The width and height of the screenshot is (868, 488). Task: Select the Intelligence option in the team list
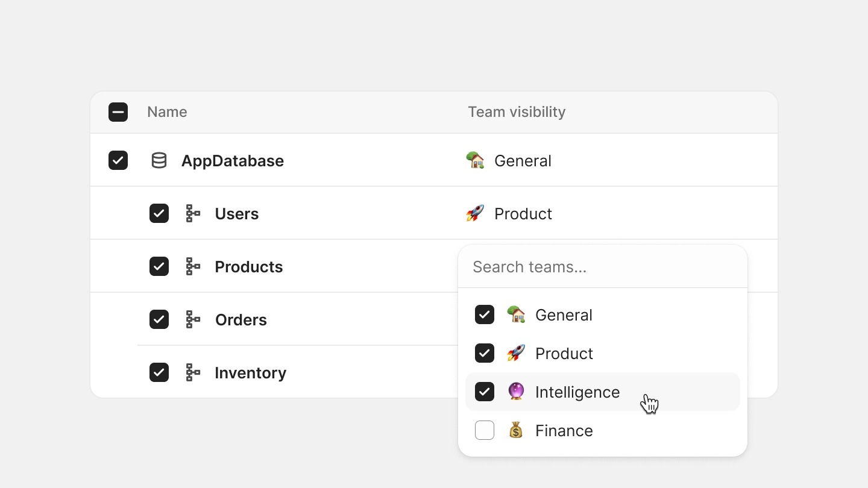(x=577, y=392)
